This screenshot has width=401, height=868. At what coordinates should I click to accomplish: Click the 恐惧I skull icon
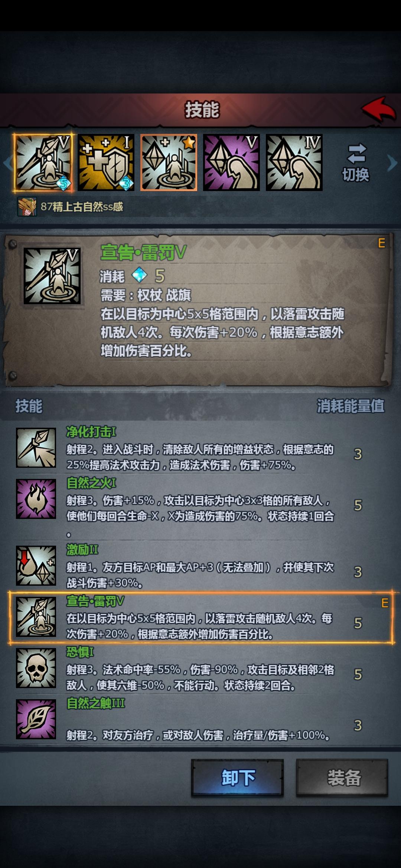[36, 668]
